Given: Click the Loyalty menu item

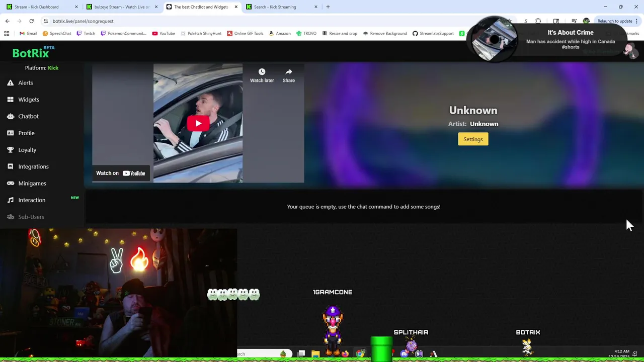Looking at the screenshot, I should click(27, 150).
